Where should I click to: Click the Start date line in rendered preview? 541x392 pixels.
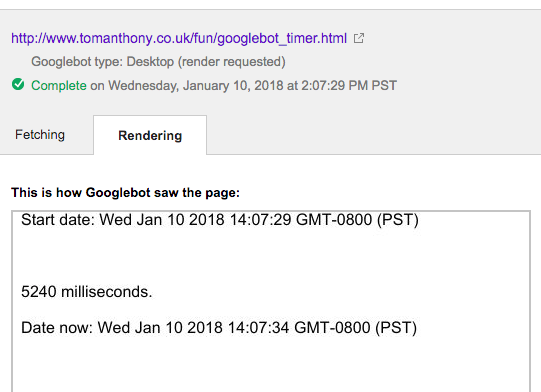220,220
